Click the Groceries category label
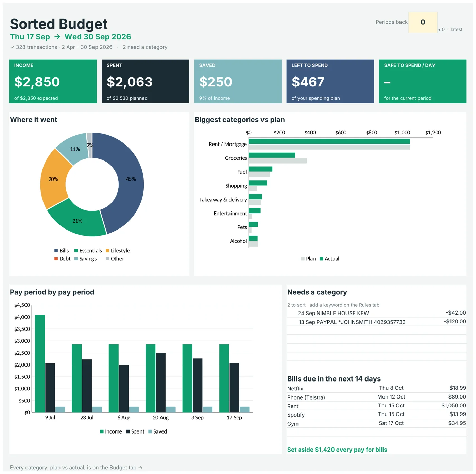 point(236,158)
